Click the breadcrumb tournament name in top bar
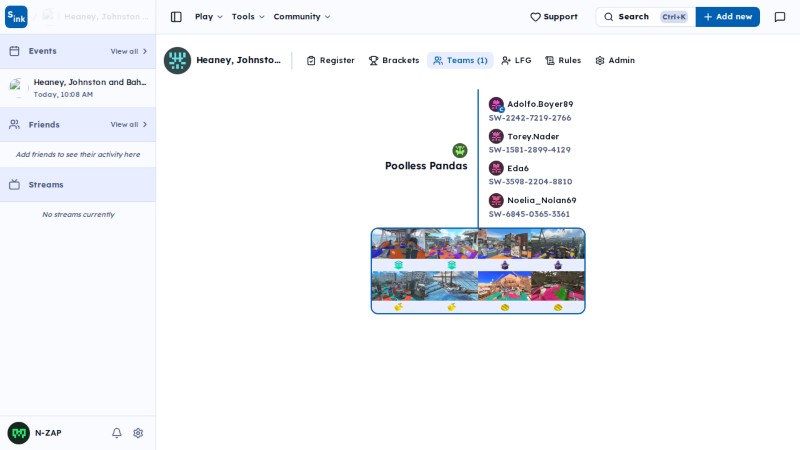The width and height of the screenshot is (800, 450). pyautogui.click(x=106, y=17)
